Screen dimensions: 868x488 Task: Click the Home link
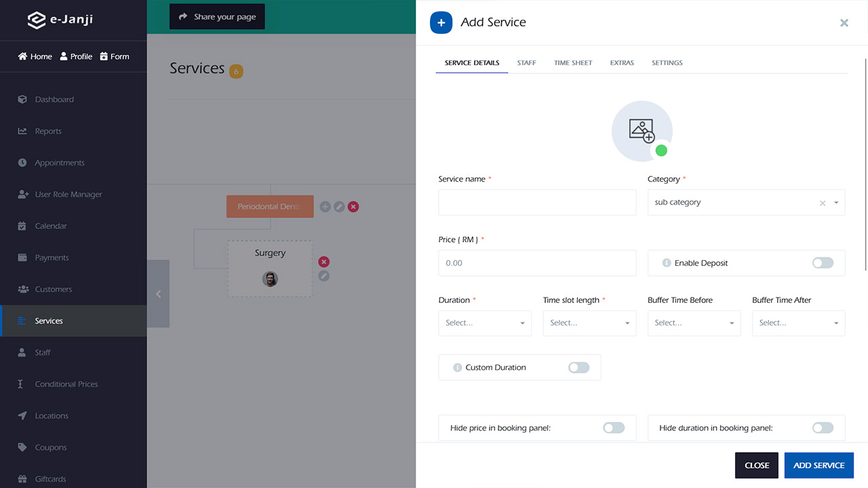click(x=35, y=56)
